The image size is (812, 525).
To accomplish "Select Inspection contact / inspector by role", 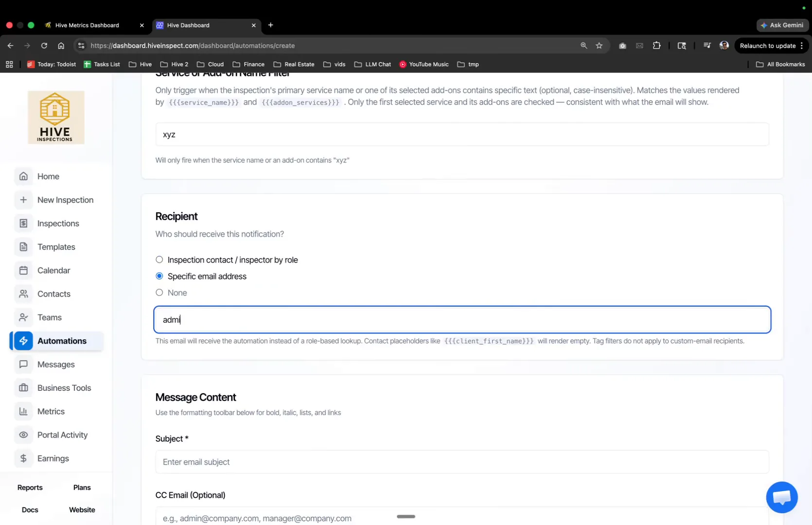I will click(159, 260).
